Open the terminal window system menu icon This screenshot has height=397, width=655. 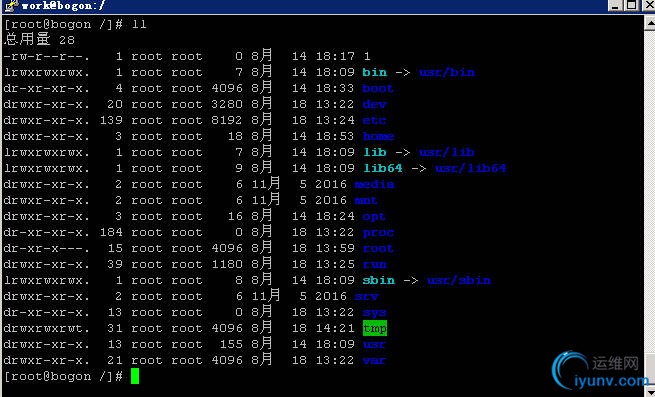click(11, 6)
